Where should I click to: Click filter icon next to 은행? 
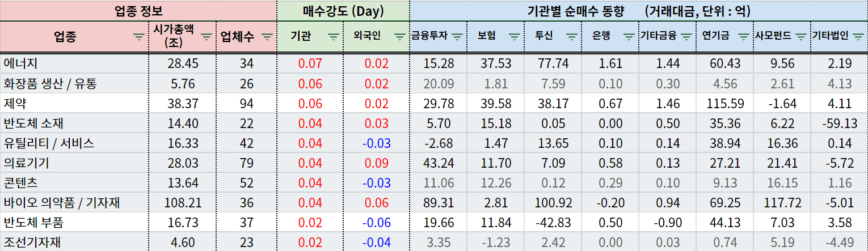coord(629,37)
